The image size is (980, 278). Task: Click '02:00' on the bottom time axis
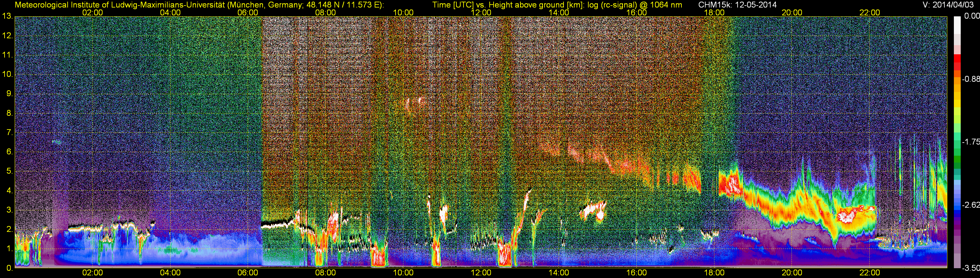click(92, 273)
